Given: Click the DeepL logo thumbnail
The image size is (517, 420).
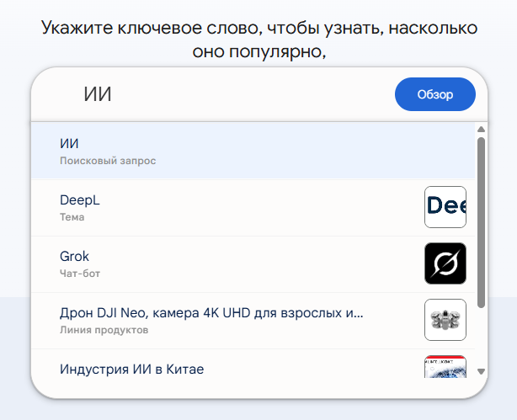Looking at the screenshot, I should [445, 207].
